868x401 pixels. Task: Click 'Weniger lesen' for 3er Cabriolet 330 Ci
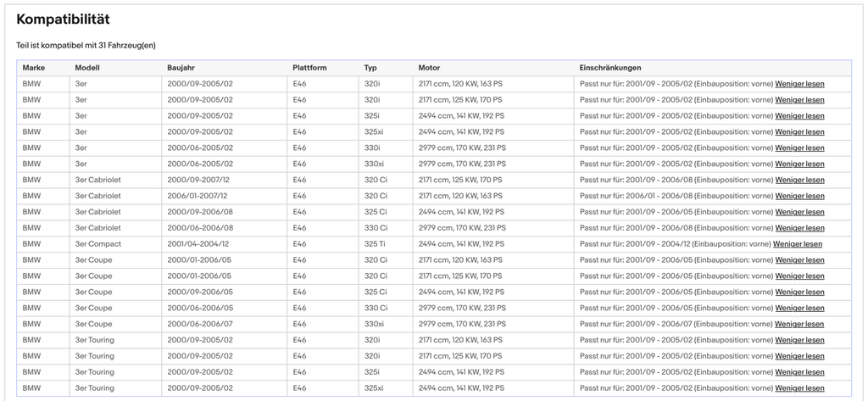[x=799, y=228]
